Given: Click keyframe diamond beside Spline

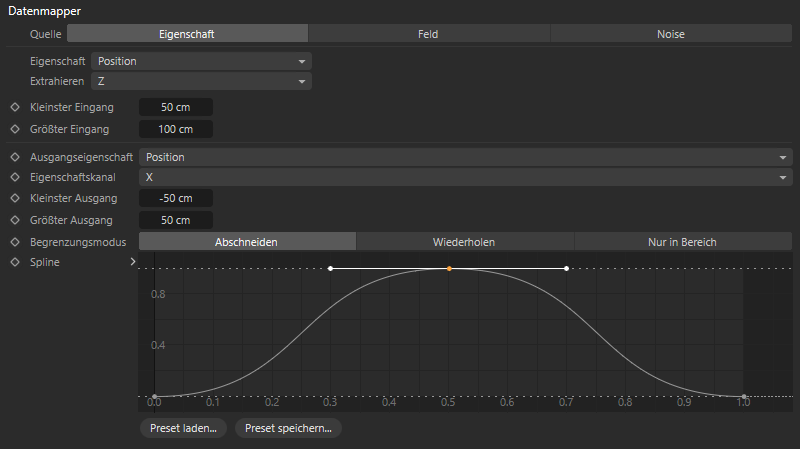Looking at the screenshot, I should pos(15,262).
